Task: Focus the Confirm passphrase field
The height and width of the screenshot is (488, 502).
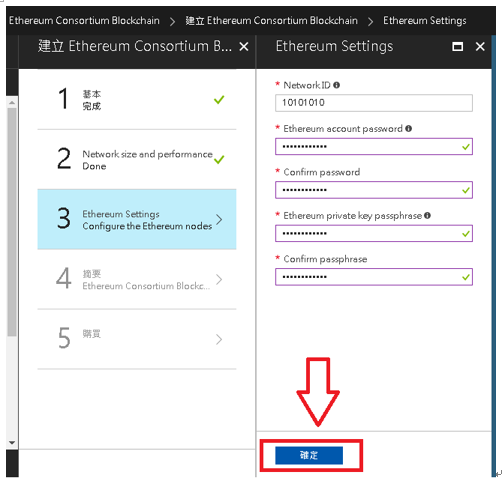Action: pyautogui.click(x=374, y=277)
